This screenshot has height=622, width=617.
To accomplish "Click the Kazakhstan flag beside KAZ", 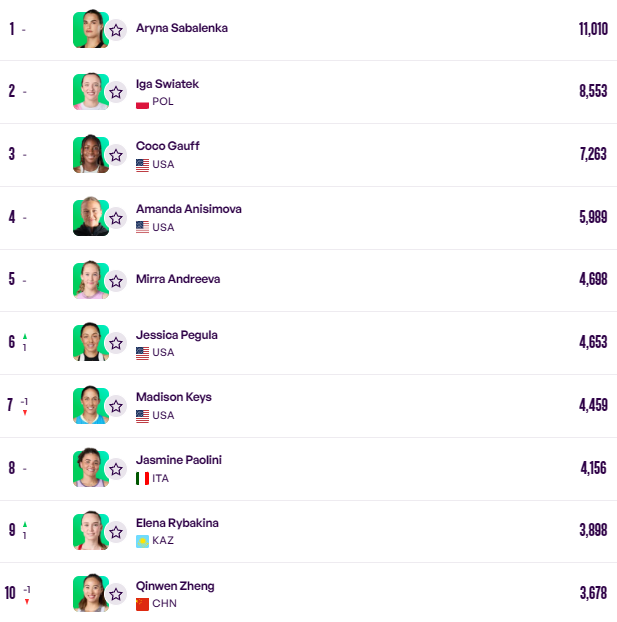I will click(142, 541).
